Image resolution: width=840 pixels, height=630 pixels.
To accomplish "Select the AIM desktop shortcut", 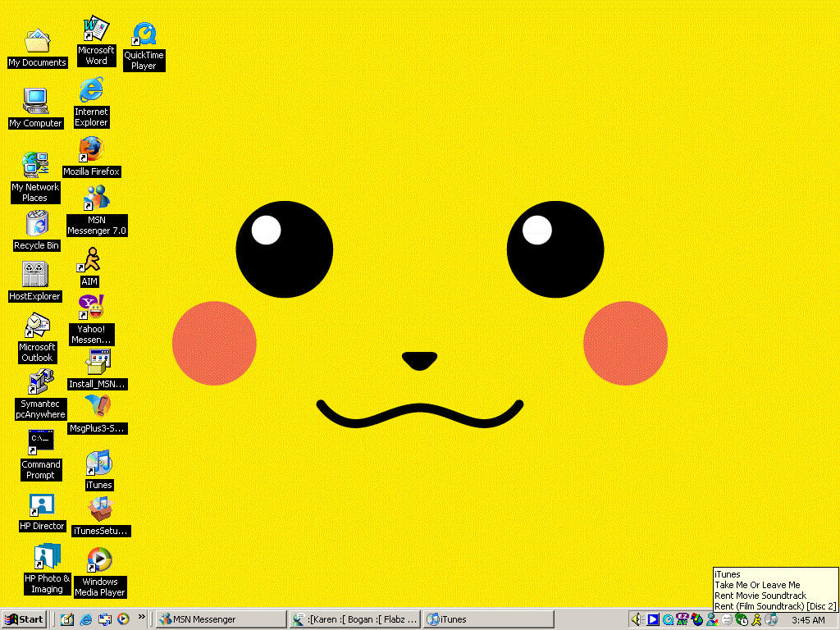I will 89,267.
